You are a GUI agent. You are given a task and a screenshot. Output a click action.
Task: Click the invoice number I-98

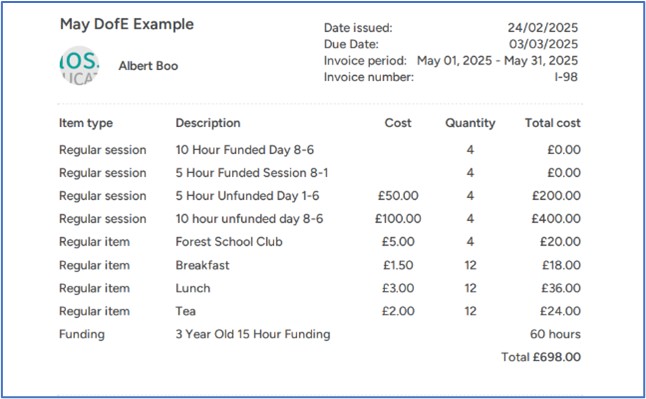tap(566, 77)
